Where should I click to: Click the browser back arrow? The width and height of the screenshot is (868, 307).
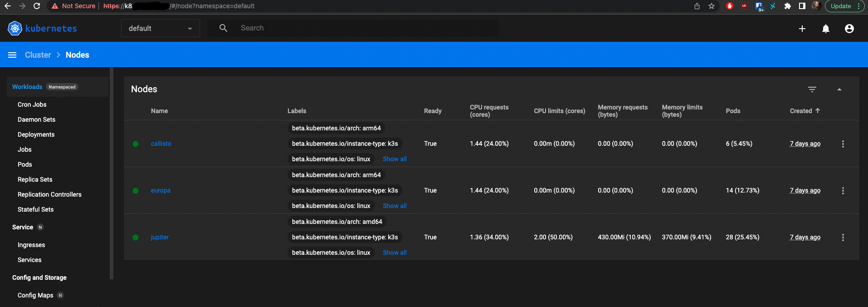tap(8, 6)
